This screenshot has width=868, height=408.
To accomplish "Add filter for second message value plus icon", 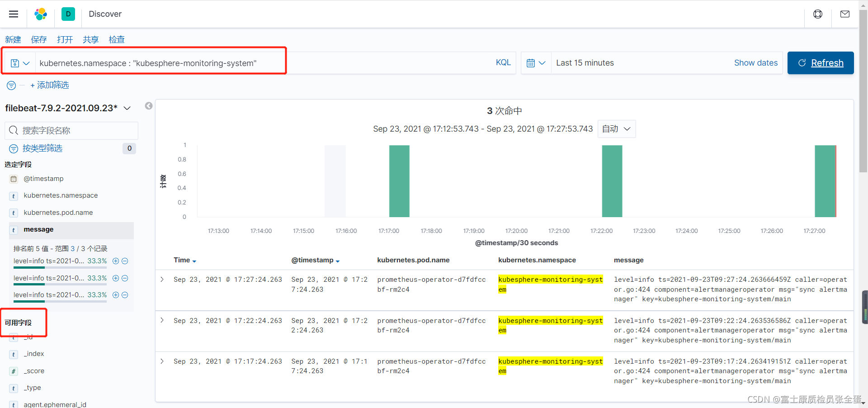I will (116, 278).
